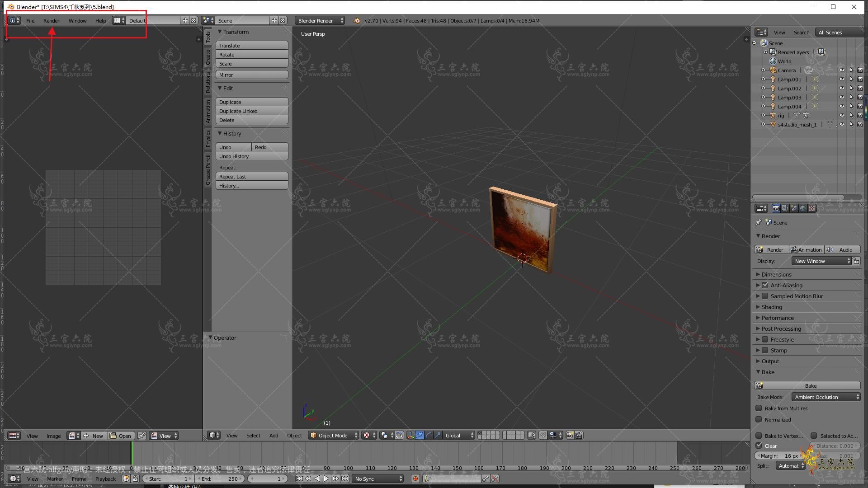Enable the Stamp checkbox
Image resolution: width=868 pixels, height=488 pixels.
click(765, 350)
